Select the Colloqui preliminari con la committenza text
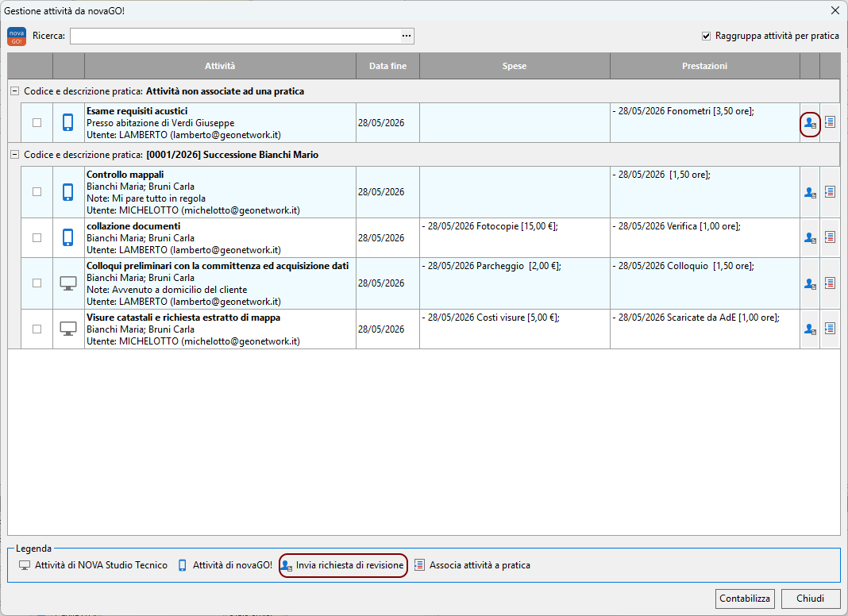 (x=218, y=266)
